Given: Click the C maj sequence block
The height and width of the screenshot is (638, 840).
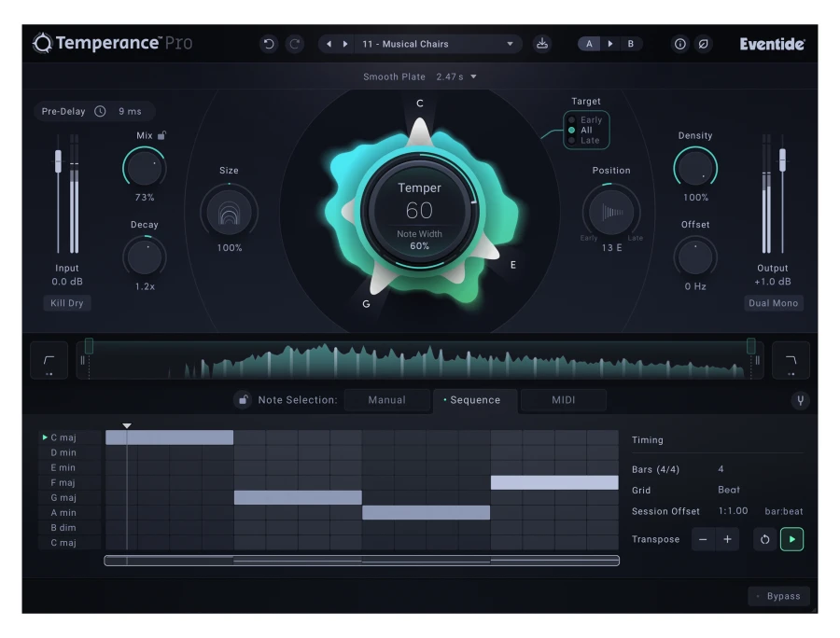Looking at the screenshot, I should pos(169,437).
